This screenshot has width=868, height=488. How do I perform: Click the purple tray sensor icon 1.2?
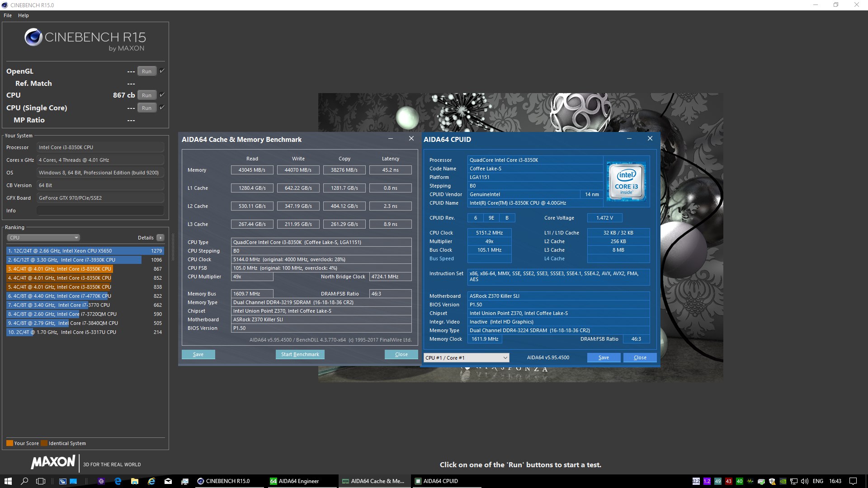(707, 481)
